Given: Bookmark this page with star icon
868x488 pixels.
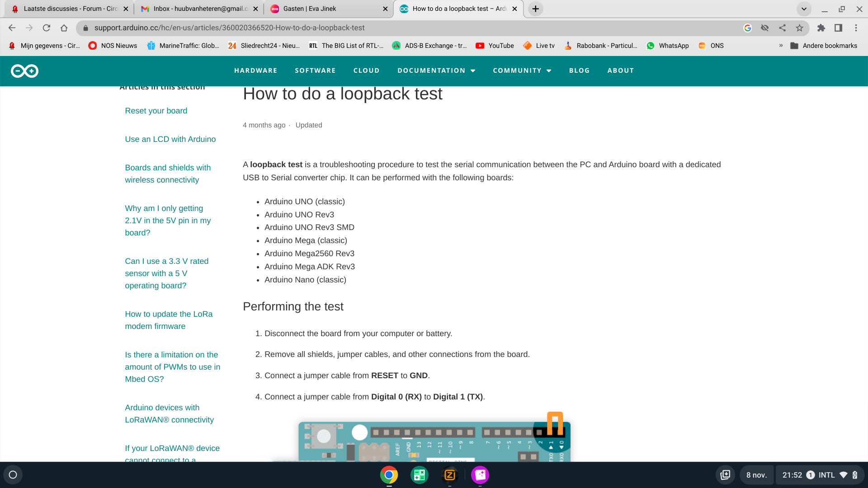Looking at the screenshot, I should (x=800, y=28).
